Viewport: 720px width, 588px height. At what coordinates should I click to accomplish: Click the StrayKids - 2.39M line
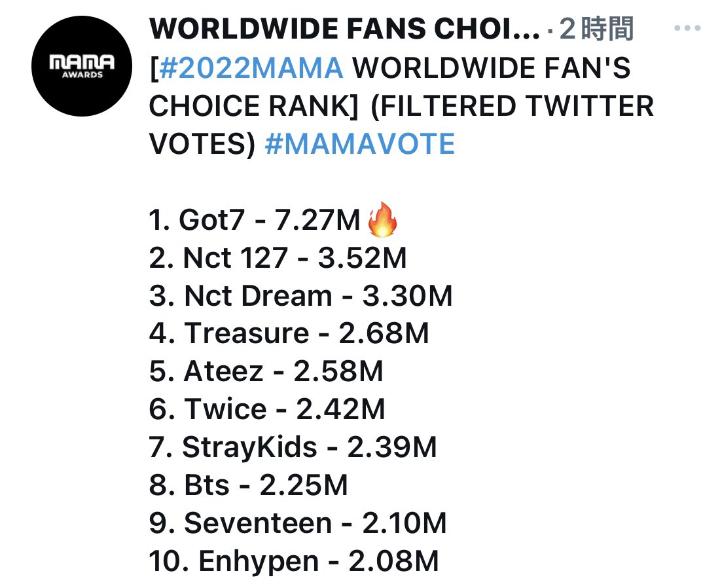(x=293, y=447)
